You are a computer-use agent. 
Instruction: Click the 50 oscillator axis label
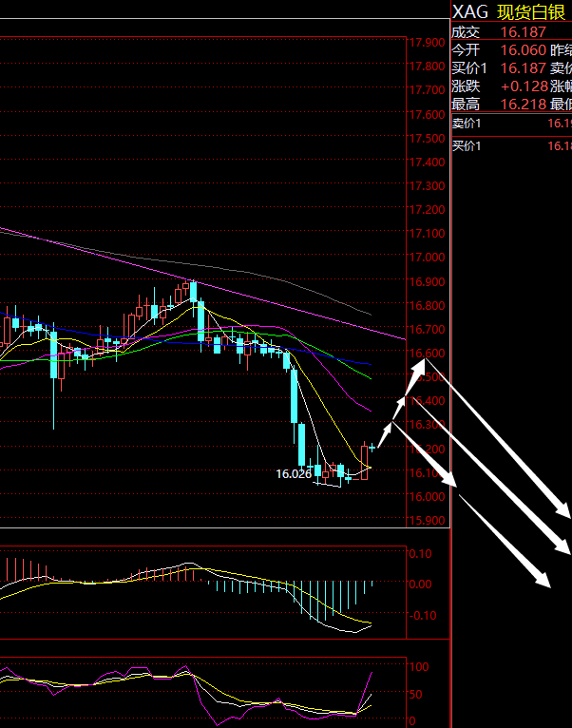416,695
